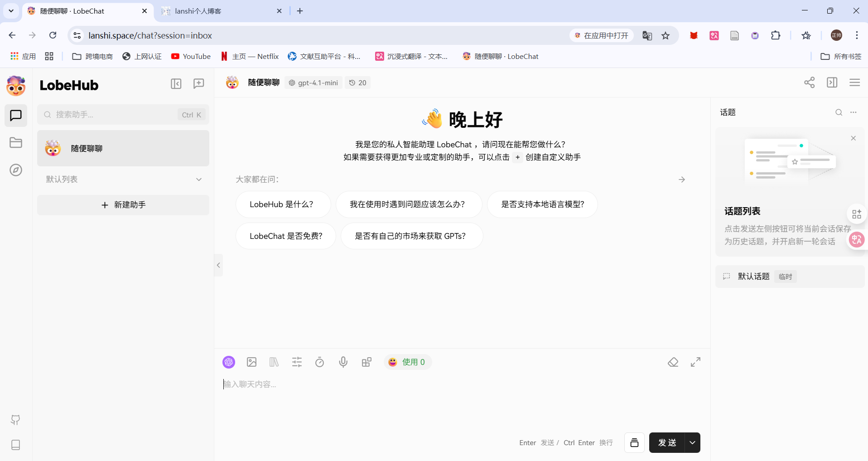Open topic panel more options ellipsis
Screen dimensions: 868x461
(x=854, y=112)
